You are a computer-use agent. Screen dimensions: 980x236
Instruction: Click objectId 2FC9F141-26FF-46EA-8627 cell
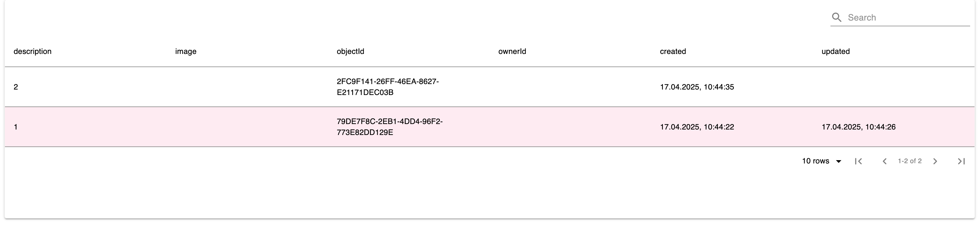pos(388,87)
